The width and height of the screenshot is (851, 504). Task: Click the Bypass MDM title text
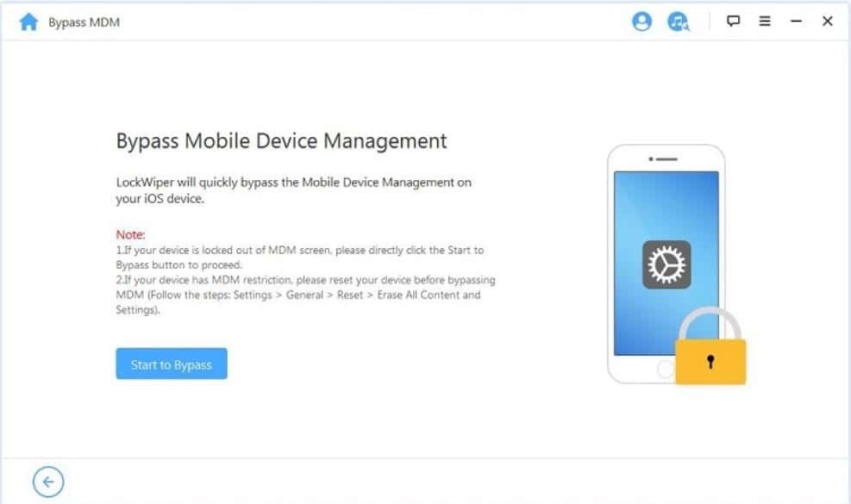(84, 22)
